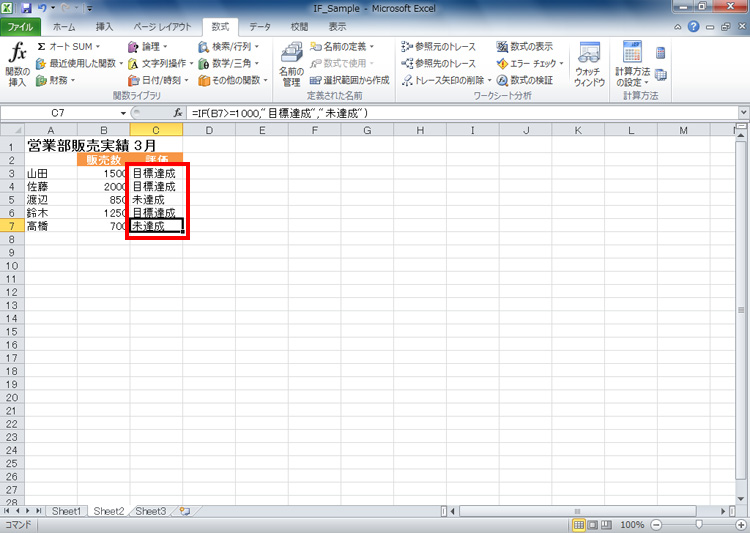This screenshot has width=750, height=533.
Task: Switch to Normal view in status bar
Action: click(579, 525)
